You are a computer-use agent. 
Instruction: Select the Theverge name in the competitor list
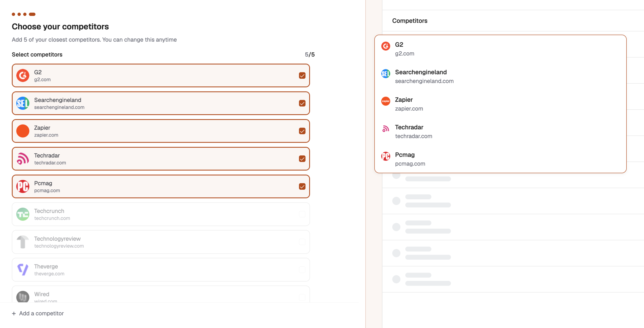click(x=46, y=266)
